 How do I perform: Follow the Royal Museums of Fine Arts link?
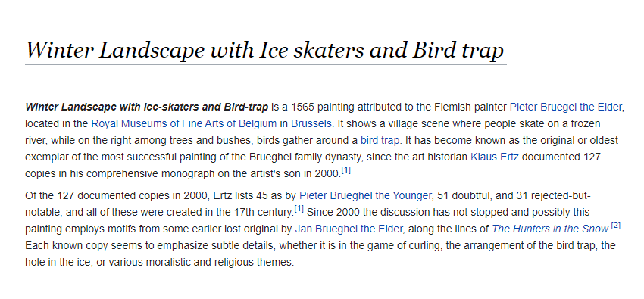183,124
